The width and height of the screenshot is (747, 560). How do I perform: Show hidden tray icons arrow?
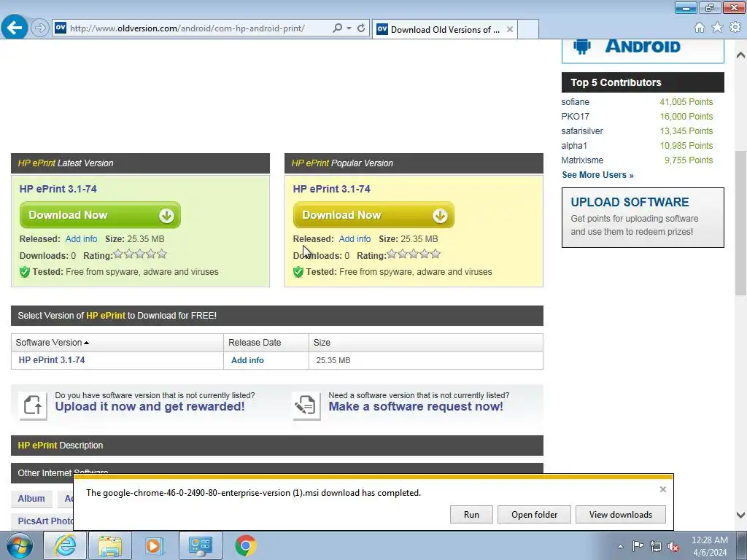click(x=620, y=546)
